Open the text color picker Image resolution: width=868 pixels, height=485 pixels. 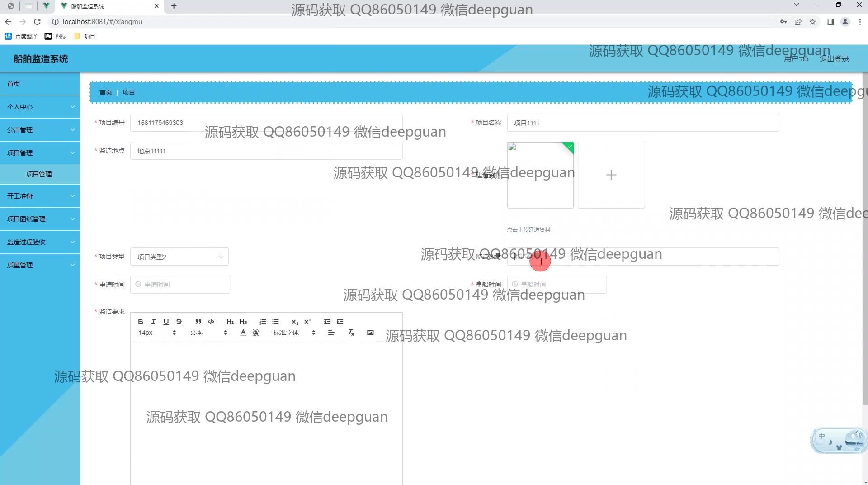pos(243,333)
